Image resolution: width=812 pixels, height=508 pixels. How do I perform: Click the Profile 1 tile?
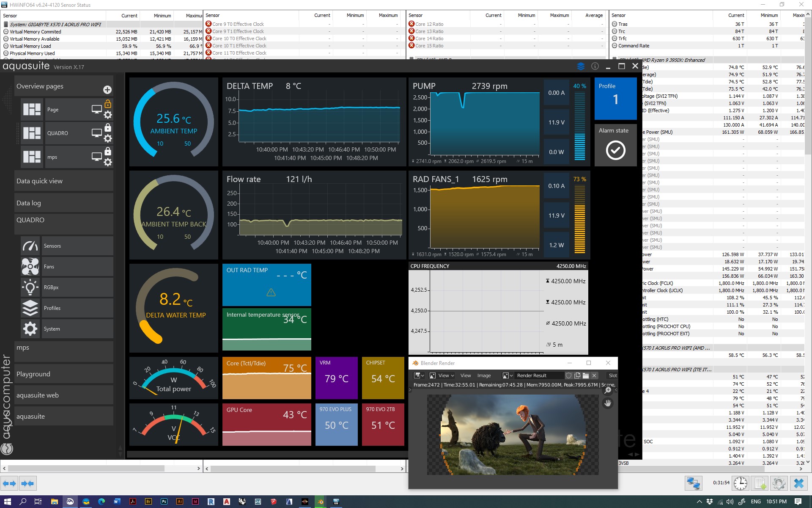coord(615,98)
